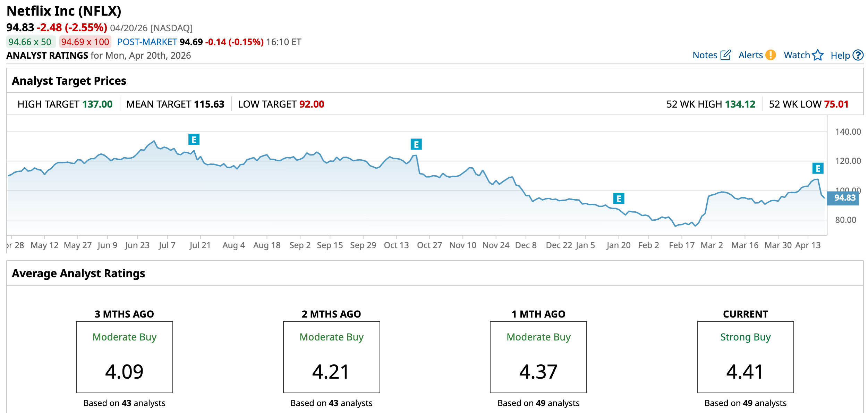Click the Notes pencil edit icon
Image resolution: width=868 pixels, height=413 pixels.
tap(725, 55)
